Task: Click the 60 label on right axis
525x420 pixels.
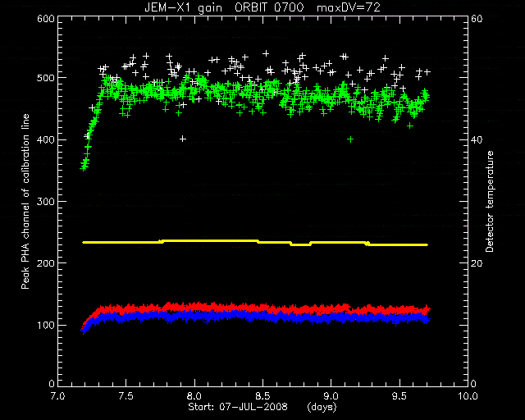Action: click(x=477, y=19)
